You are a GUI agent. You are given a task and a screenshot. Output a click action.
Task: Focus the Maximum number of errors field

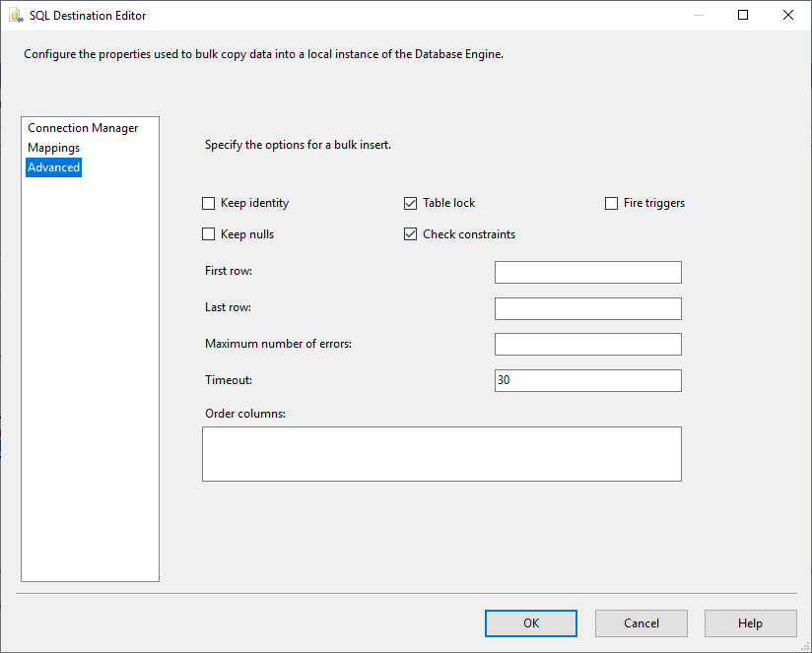(x=587, y=344)
